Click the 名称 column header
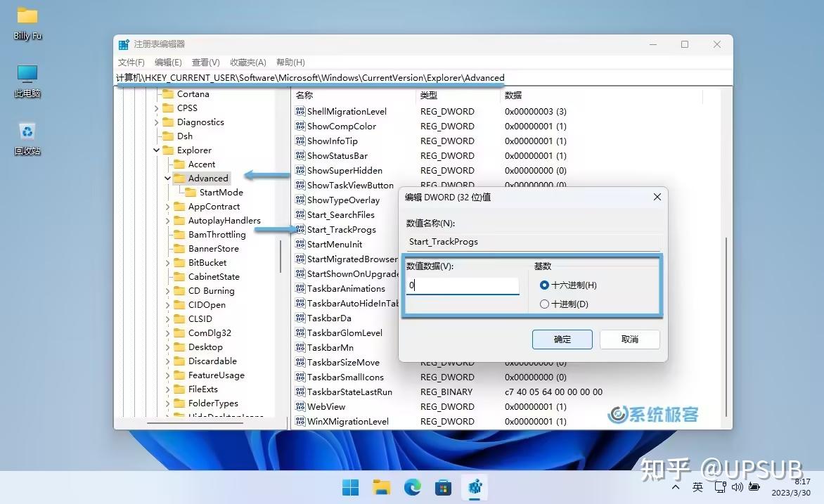This screenshot has width=824, height=504. click(x=353, y=95)
